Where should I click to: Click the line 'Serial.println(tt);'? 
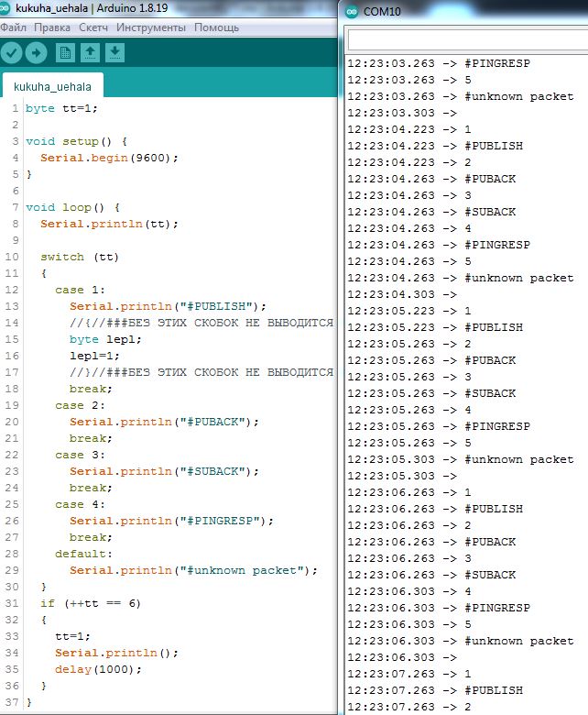point(109,224)
